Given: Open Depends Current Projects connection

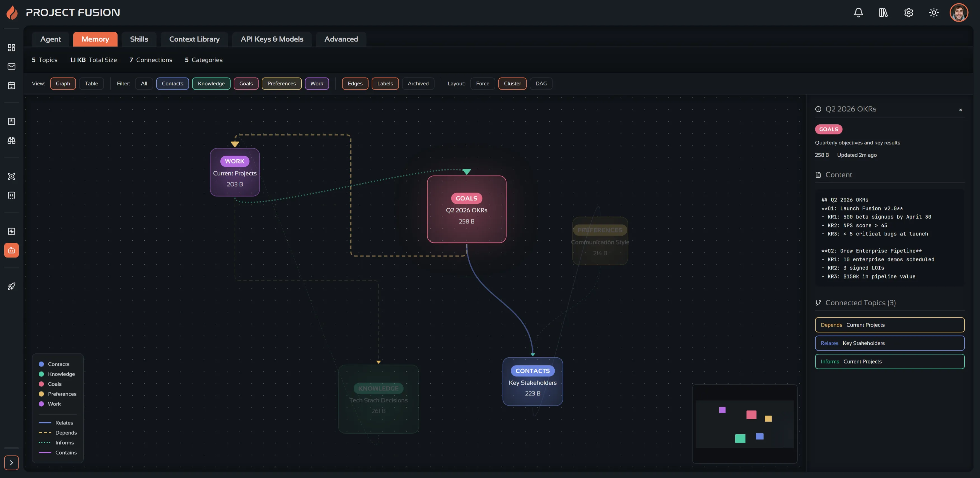Looking at the screenshot, I should pyautogui.click(x=890, y=325).
